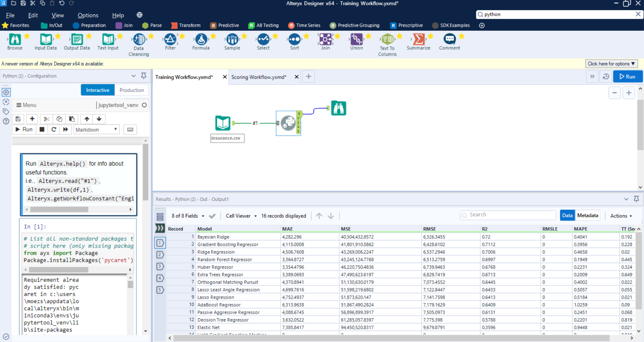
Task: Click the Click here for options button
Action: 611,64
